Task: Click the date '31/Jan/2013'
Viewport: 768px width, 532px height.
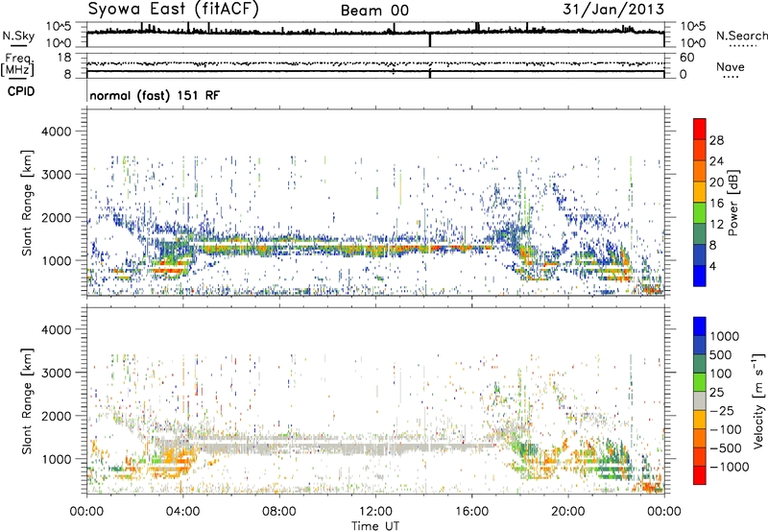Action: (613, 10)
